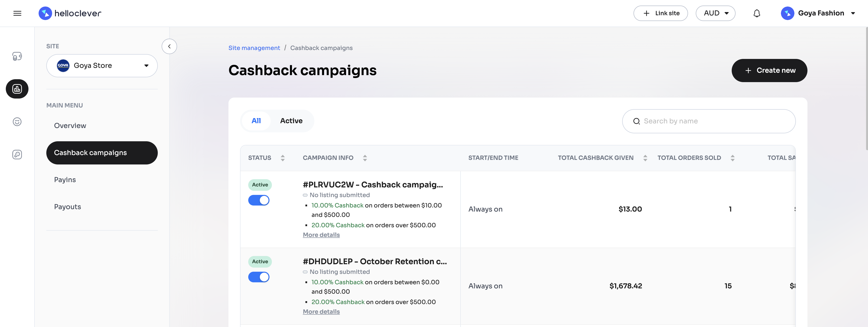The width and height of the screenshot is (868, 327).
Task: Disable the #PLRVUC2W campaign toggle
Action: pyautogui.click(x=259, y=200)
